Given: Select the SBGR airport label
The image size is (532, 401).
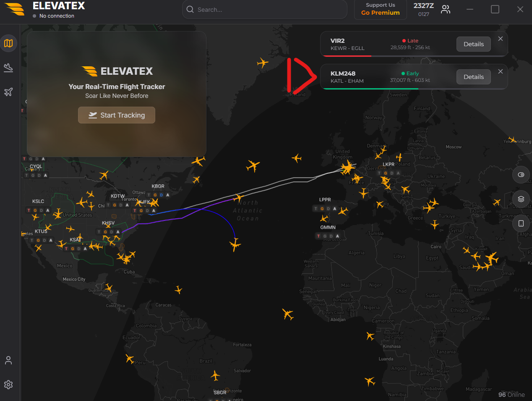Looking at the screenshot, I should 220,393.
